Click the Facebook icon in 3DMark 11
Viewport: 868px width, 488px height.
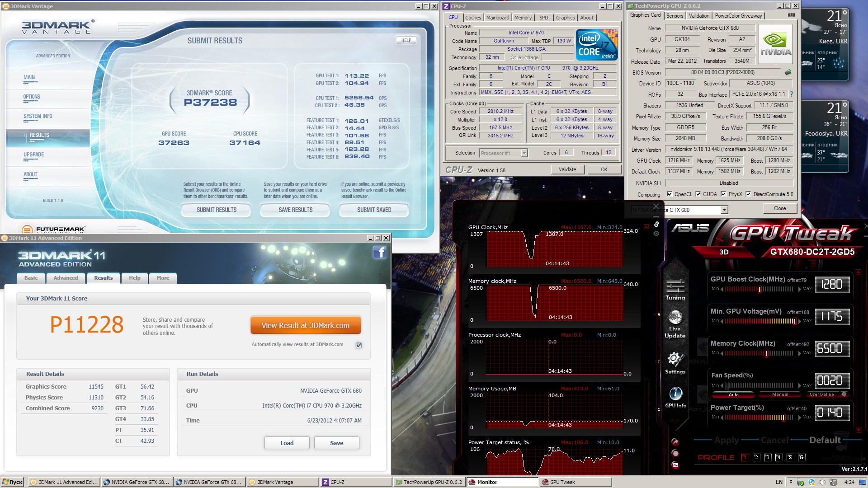pyautogui.click(x=380, y=253)
